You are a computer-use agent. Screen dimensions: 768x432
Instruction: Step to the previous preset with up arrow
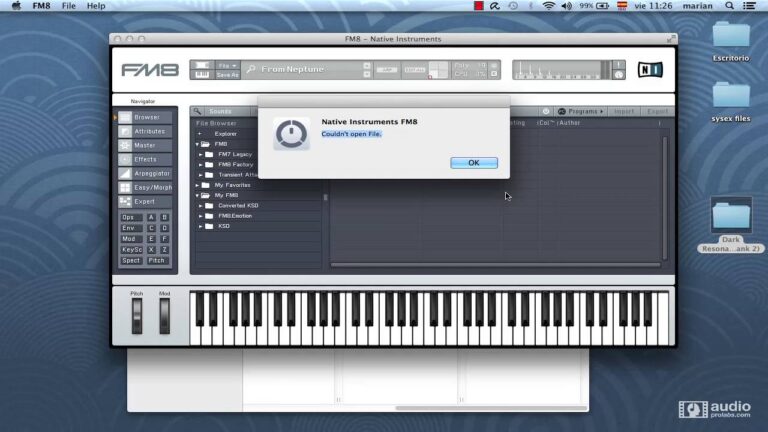coord(367,65)
